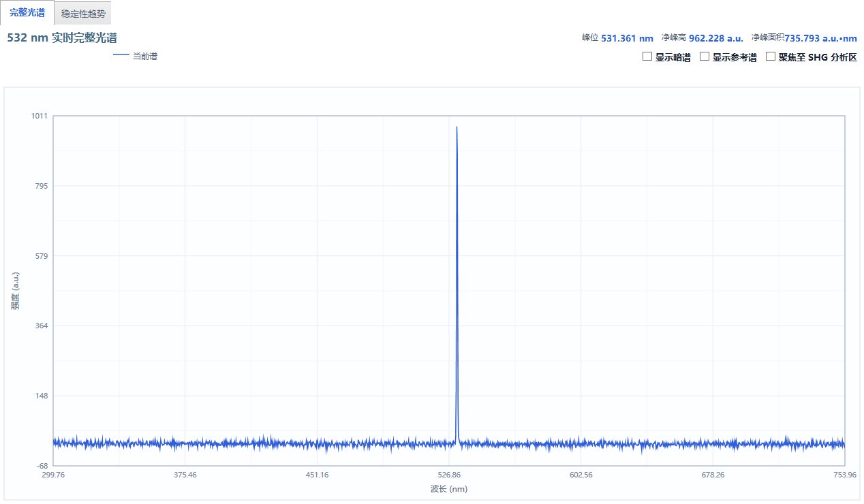Viewport: 864px width, 504px height.
Task: Click the 602.56 x-axis tick label
Action: tap(581, 475)
